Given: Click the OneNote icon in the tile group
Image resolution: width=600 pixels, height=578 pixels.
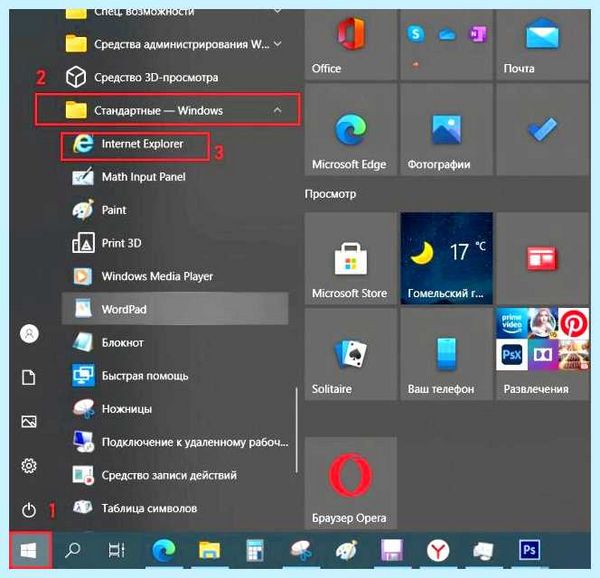Looking at the screenshot, I should (478, 34).
